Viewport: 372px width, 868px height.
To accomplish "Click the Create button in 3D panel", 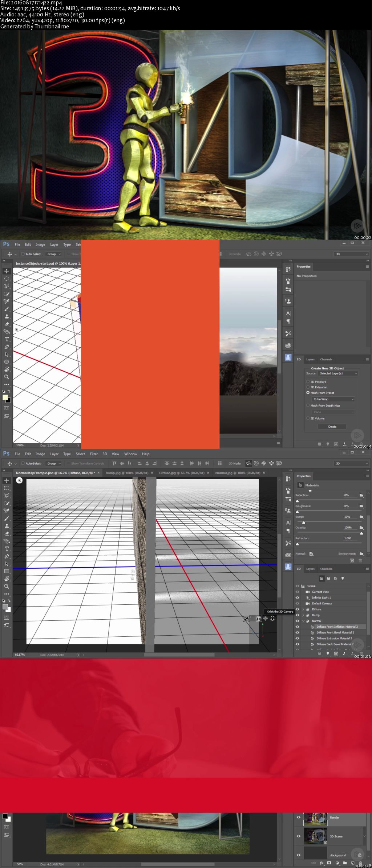I will [x=332, y=427].
